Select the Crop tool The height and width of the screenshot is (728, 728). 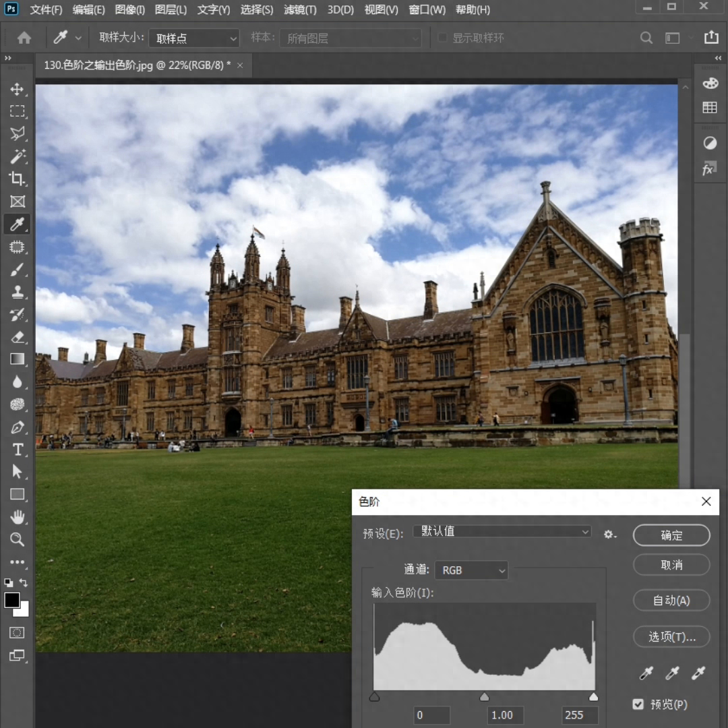pyautogui.click(x=17, y=179)
